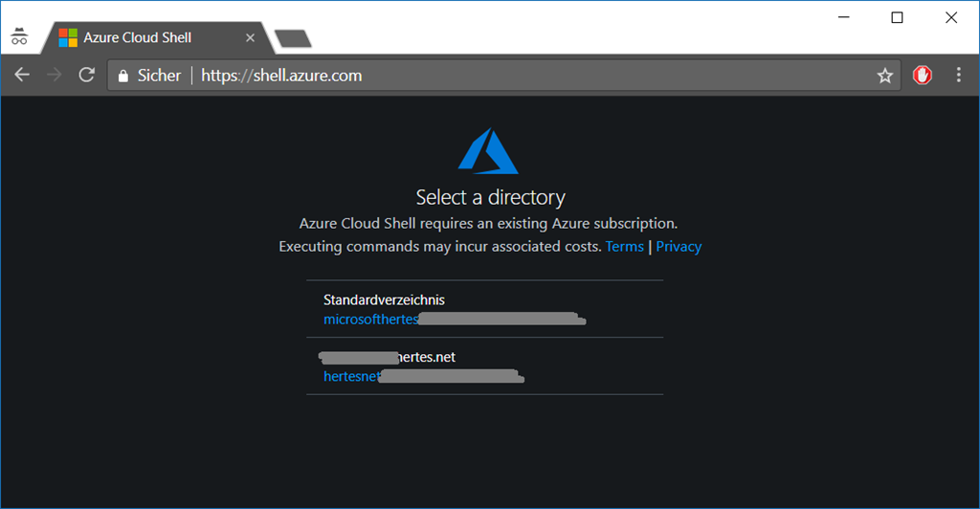The width and height of the screenshot is (980, 509).
Task: Choose the hertesnet directory link
Action: point(353,376)
